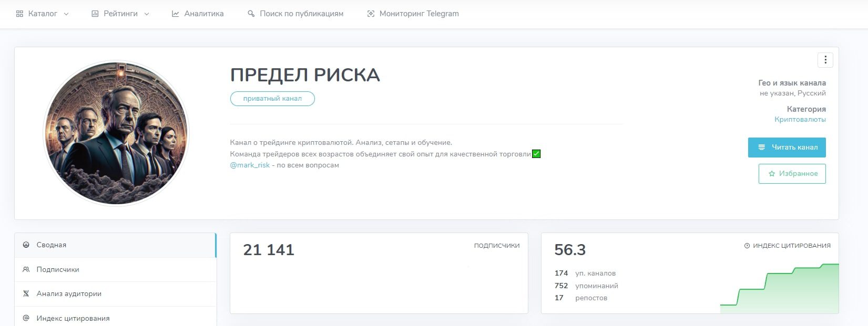Click the Сводная sidebar icon
The image size is (868, 326).
coord(26,245)
